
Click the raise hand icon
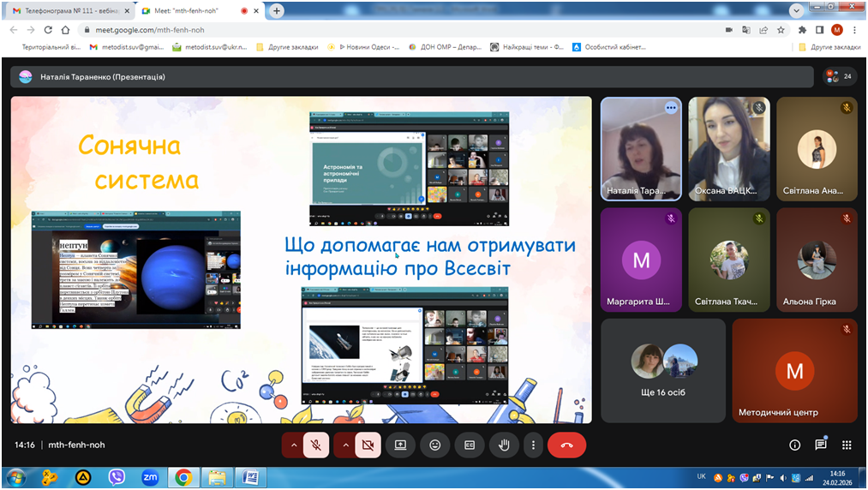[504, 445]
